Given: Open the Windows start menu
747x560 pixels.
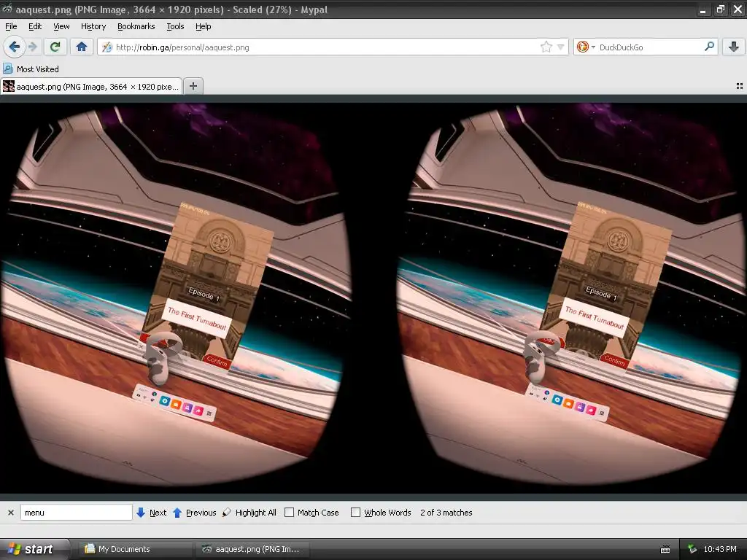Looking at the screenshot, I should coord(34,549).
